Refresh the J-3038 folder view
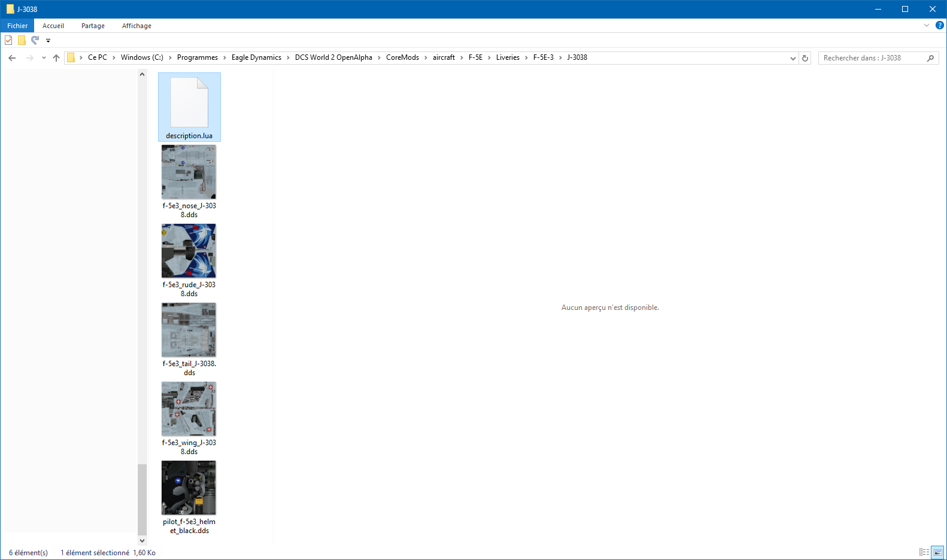The height and width of the screenshot is (560, 947). [x=805, y=58]
